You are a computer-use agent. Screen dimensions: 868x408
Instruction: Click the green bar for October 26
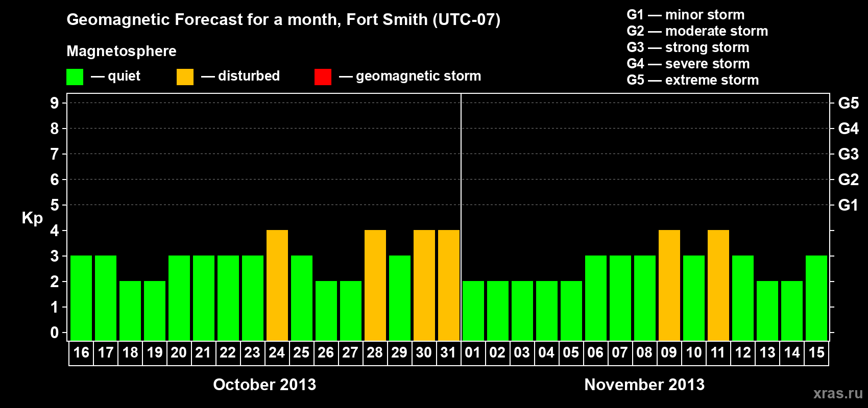[x=326, y=311]
